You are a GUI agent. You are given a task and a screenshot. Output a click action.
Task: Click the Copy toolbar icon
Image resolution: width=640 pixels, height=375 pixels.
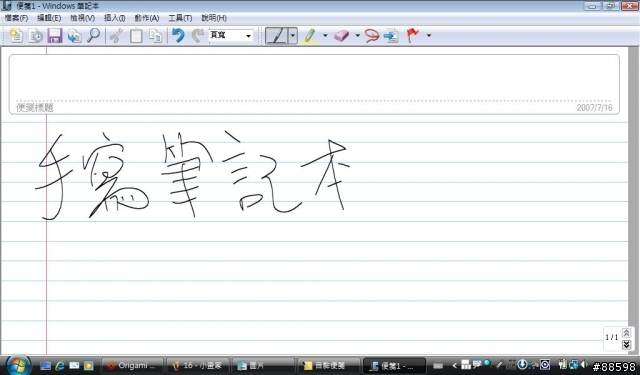point(156,36)
